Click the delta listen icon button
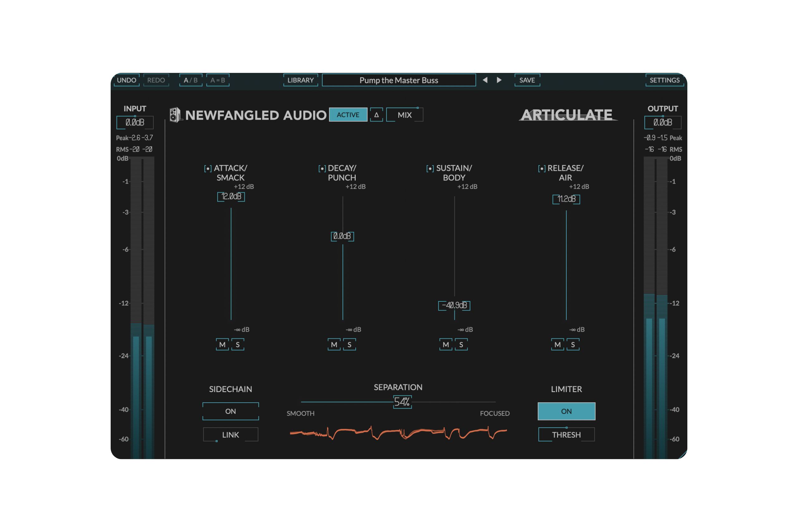 tap(376, 115)
